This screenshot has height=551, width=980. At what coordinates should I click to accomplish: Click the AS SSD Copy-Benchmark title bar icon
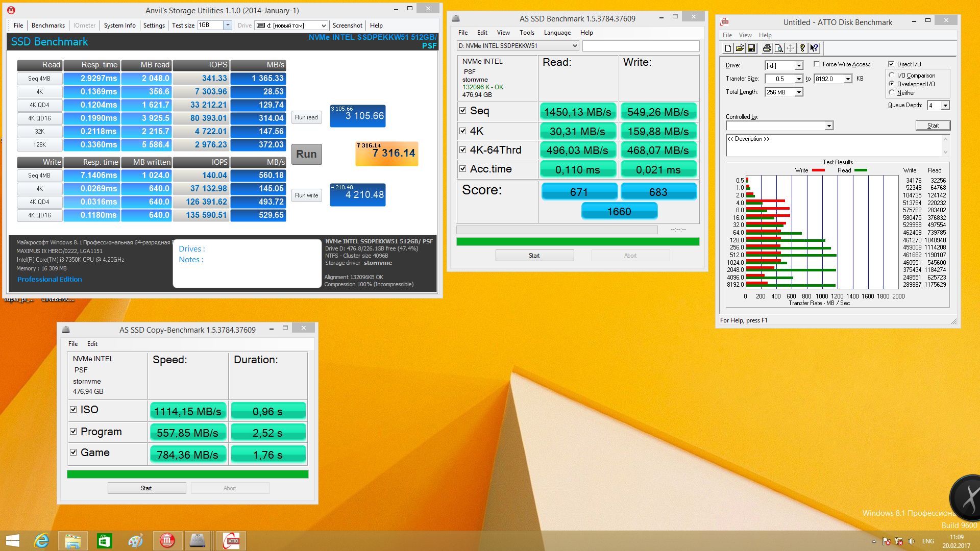point(65,330)
